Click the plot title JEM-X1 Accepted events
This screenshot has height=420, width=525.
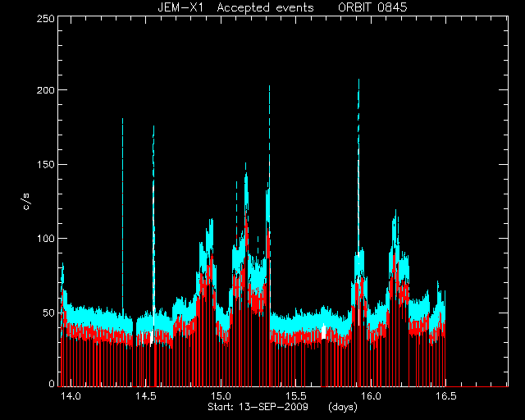point(235,7)
